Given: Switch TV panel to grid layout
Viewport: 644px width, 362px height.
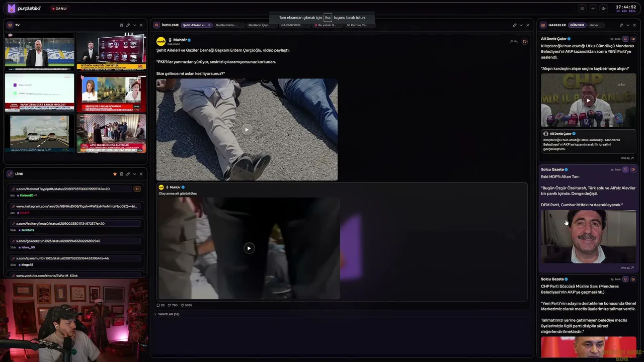Looking at the screenshot, I should [x=121, y=25].
